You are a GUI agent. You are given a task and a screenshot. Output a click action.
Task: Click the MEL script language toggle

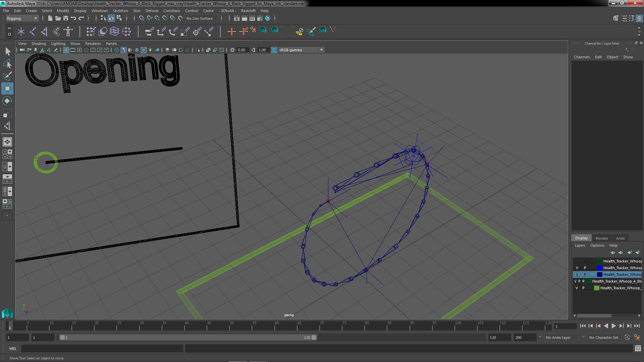(13, 349)
